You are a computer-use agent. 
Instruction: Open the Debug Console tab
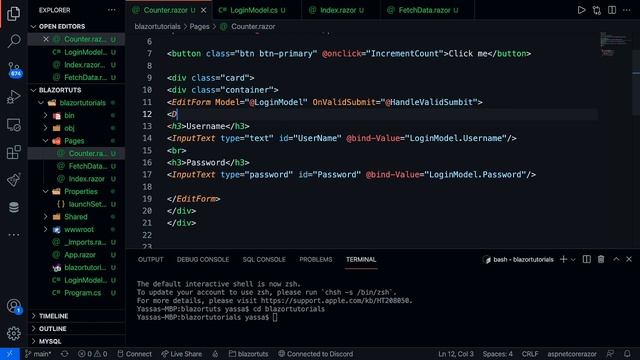pos(203,260)
